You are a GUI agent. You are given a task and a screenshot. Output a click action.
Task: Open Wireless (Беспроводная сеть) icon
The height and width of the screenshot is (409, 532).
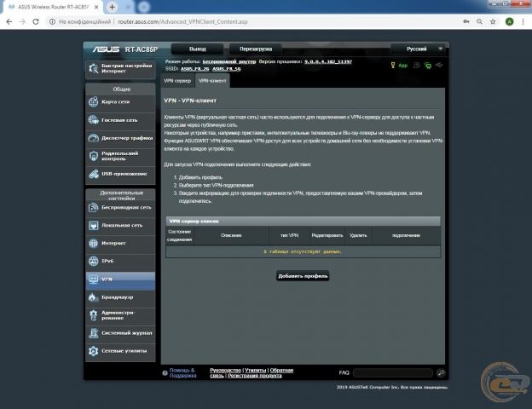[93, 207]
